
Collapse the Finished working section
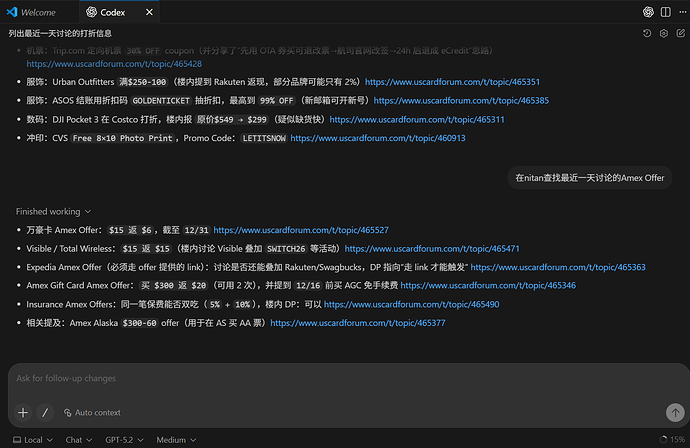[53, 212]
